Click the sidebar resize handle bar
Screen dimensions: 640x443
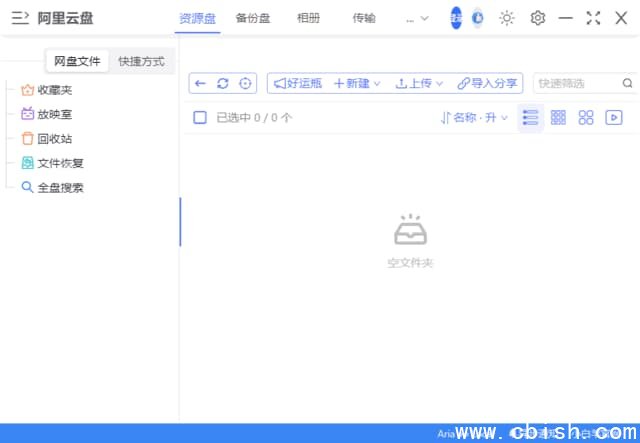[180, 222]
